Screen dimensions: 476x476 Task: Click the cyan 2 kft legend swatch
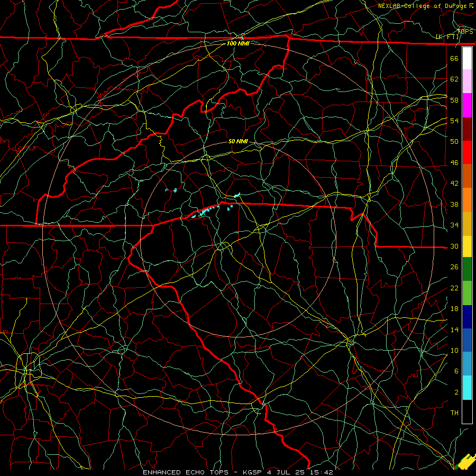pos(467,388)
